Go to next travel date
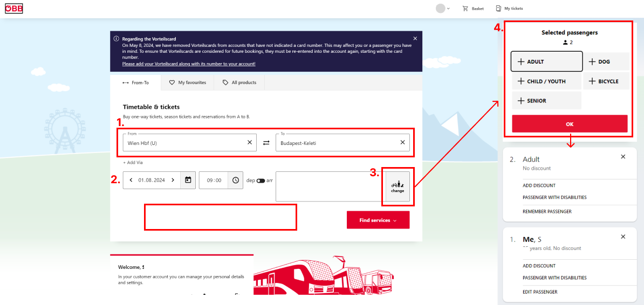This screenshot has height=305, width=644. click(173, 180)
